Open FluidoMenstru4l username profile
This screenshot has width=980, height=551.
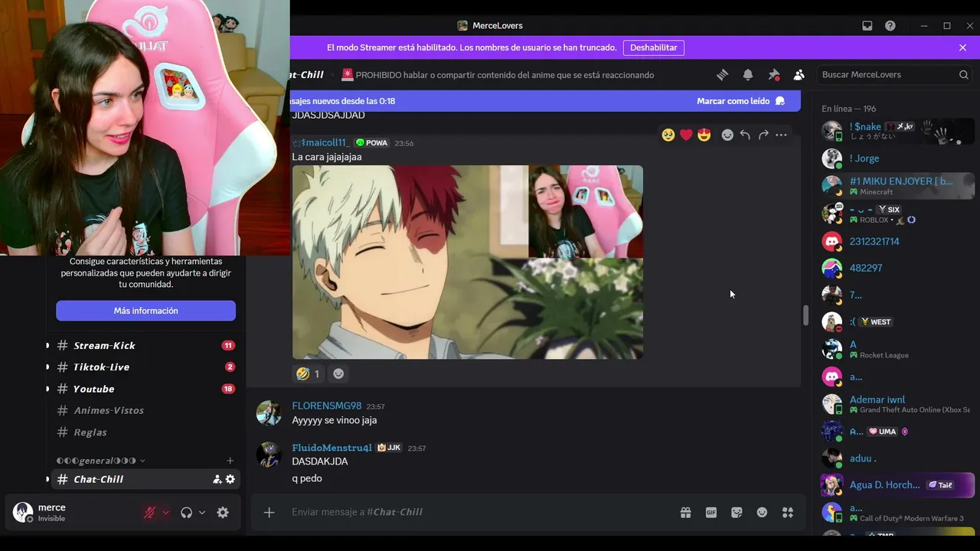332,448
